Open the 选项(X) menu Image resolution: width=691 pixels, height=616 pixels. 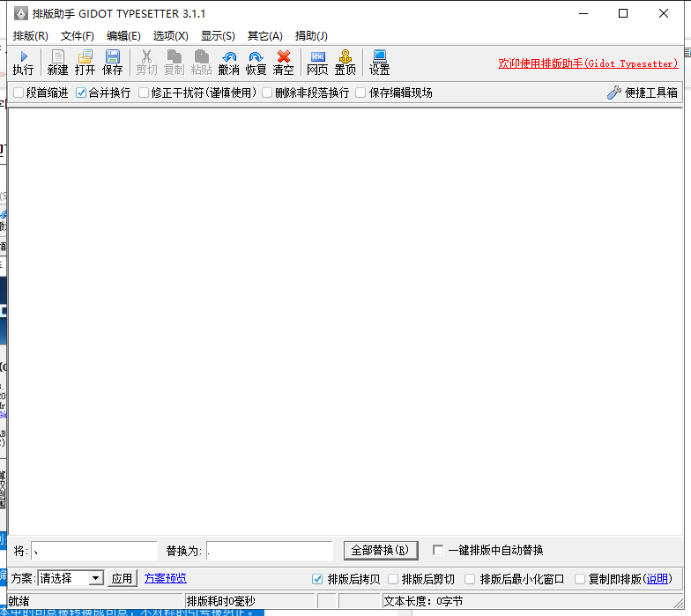pos(171,35)
